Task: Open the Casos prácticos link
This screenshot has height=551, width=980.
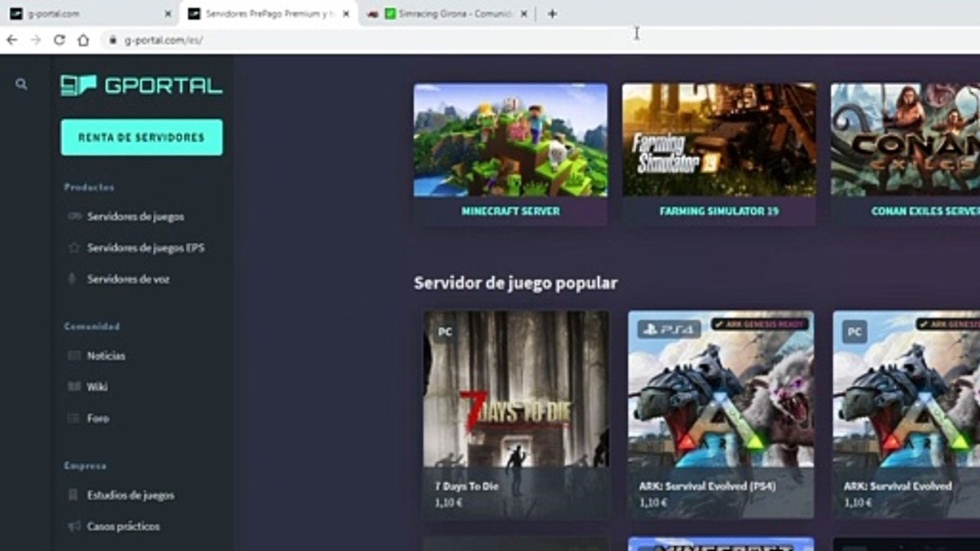Action: click(123, 527)
